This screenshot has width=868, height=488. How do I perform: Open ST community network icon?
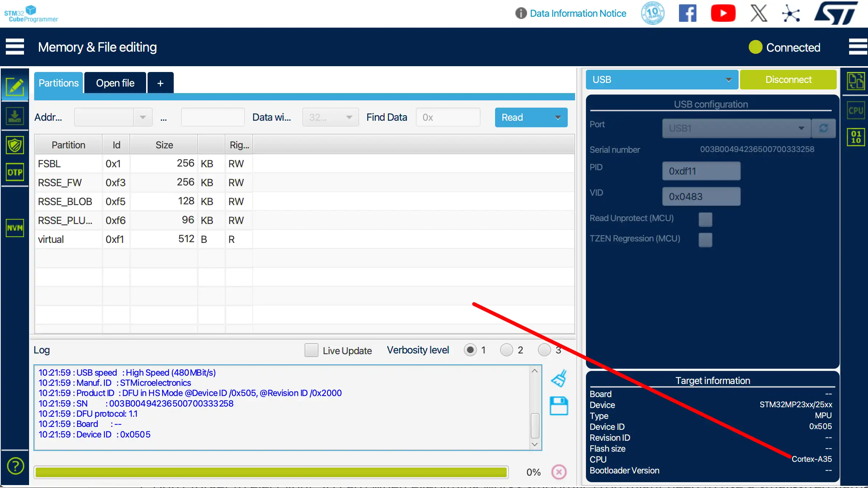coord(791,13)
